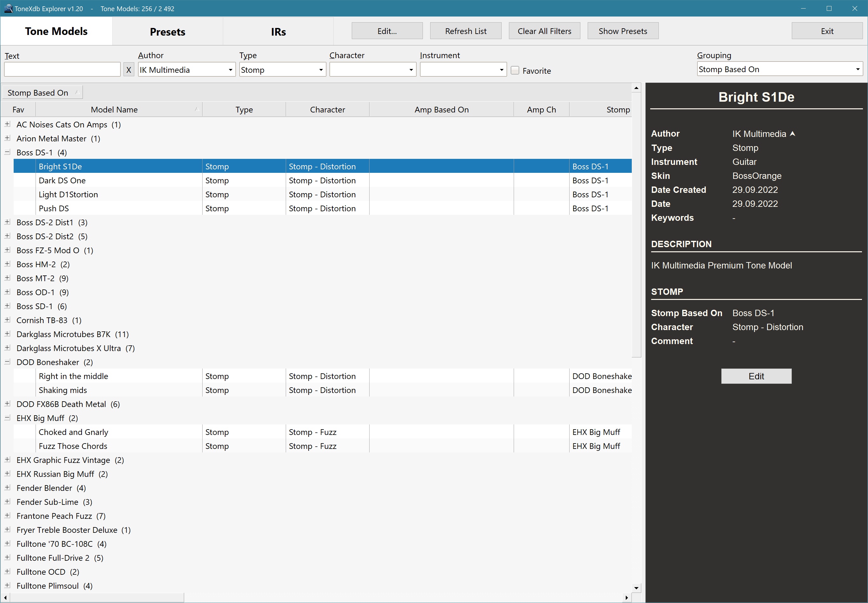868x603 pixels.
Task: Click the Author arrow icon in details
Action: coord(792,134)
